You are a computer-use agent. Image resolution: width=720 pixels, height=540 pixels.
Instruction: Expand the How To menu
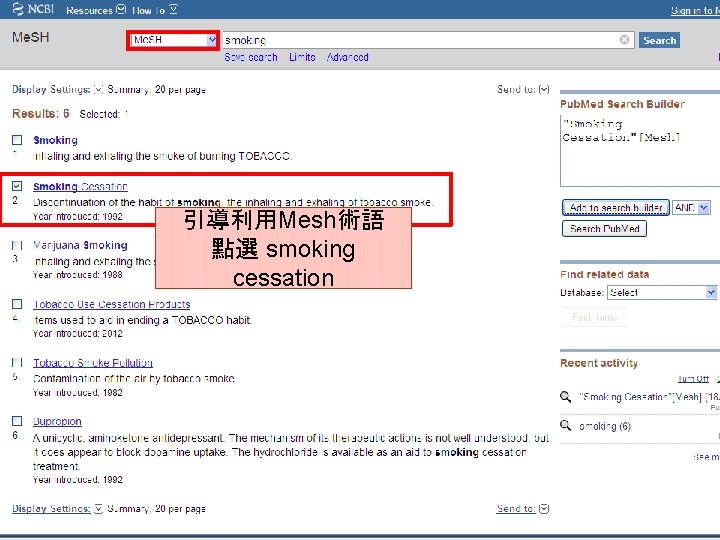[x=155, y=10]
